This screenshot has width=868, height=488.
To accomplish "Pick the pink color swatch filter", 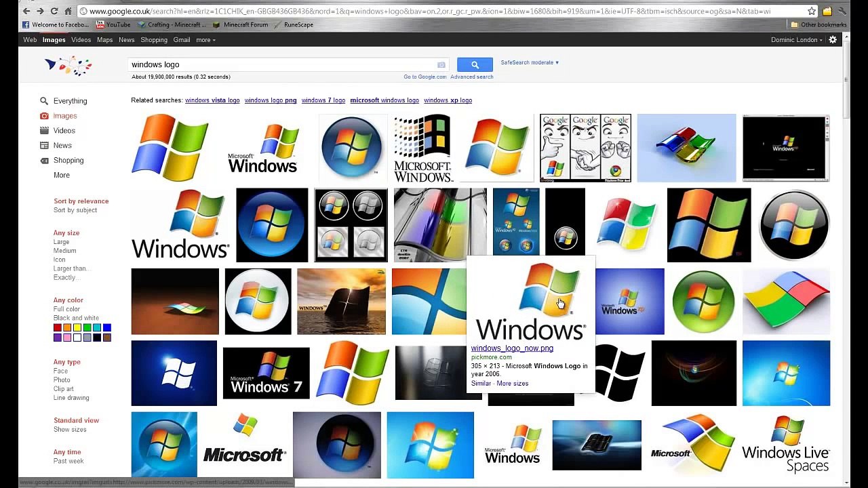I will tap(67, 338).
